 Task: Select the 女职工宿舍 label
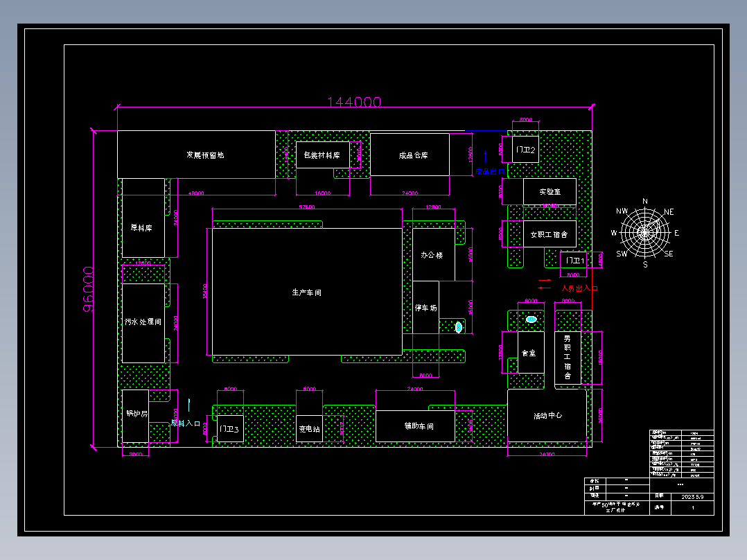(549, 234)
